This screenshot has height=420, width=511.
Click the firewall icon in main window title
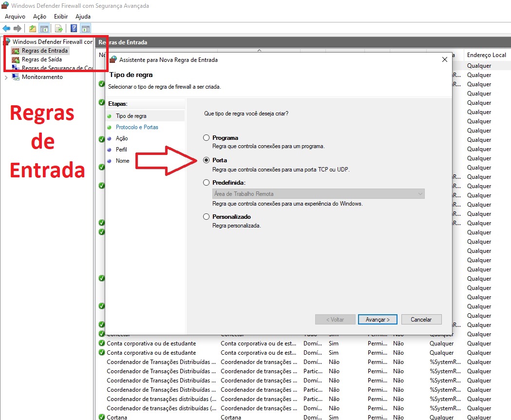click(5, 5)
